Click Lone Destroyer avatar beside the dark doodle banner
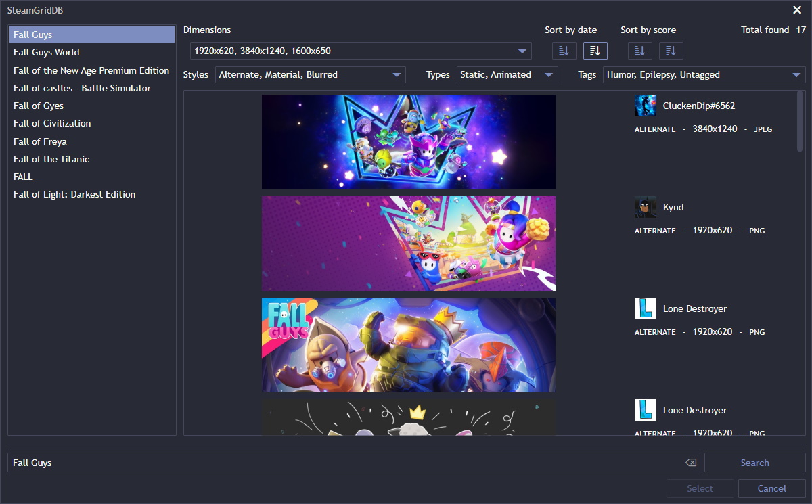812x504 pixels. point(646,410)
